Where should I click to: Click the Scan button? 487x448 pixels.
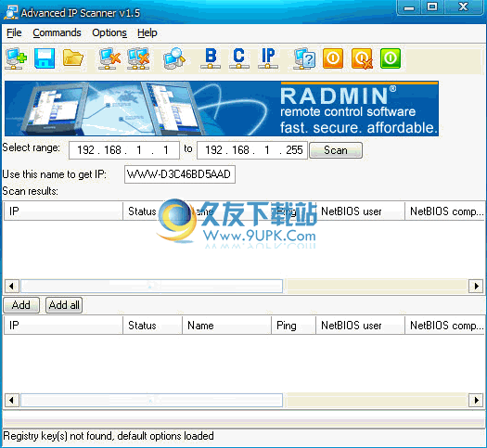(x=336, y=150)
